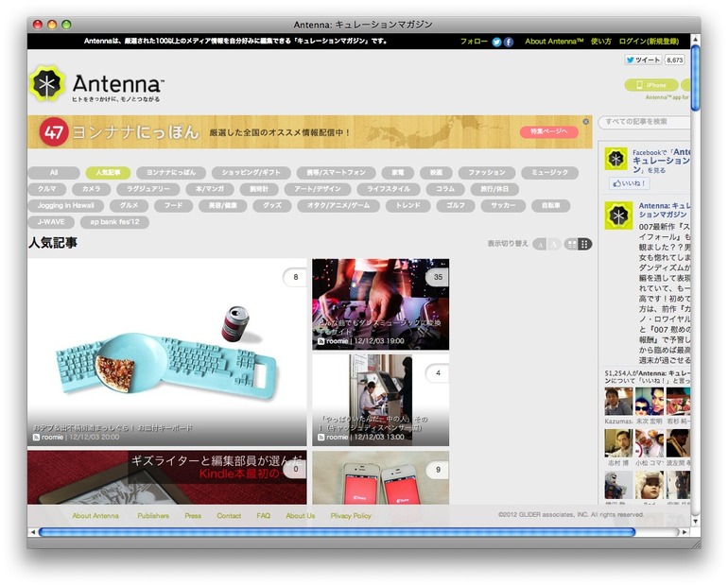Open the Kindle本 article thumbnail
Image resolution: width=728 pixels, height=586 pixels.
coord(167,477)
